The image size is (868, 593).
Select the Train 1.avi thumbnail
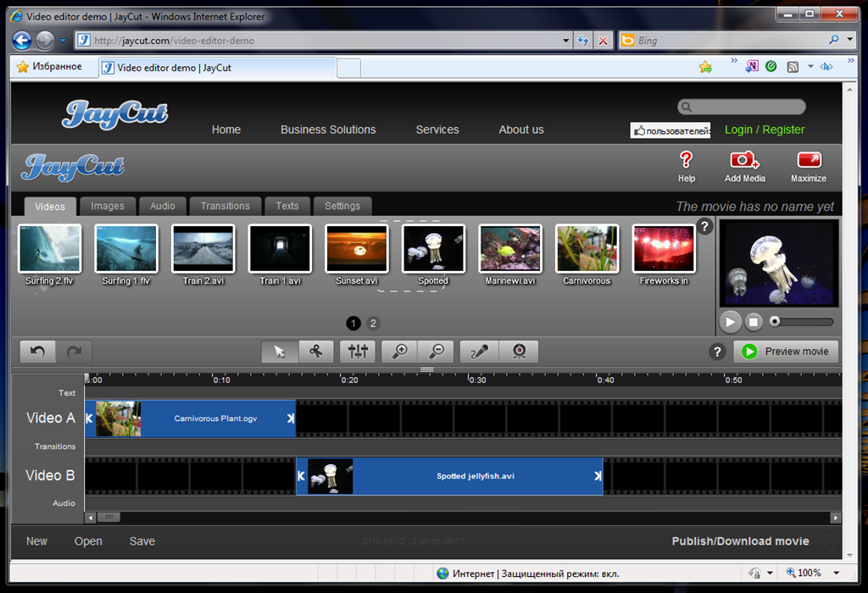(280, 249)
